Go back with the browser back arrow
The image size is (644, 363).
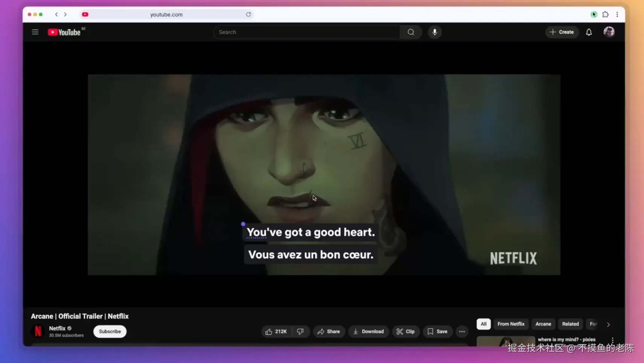[56, 14]
